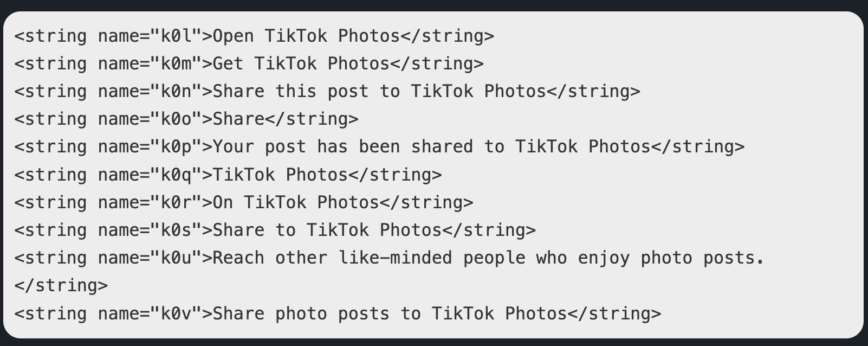Click the k0q 'TikTok Photos' string text
The width and height of the screenshot is (868, 346).
[x=280, y=175]
